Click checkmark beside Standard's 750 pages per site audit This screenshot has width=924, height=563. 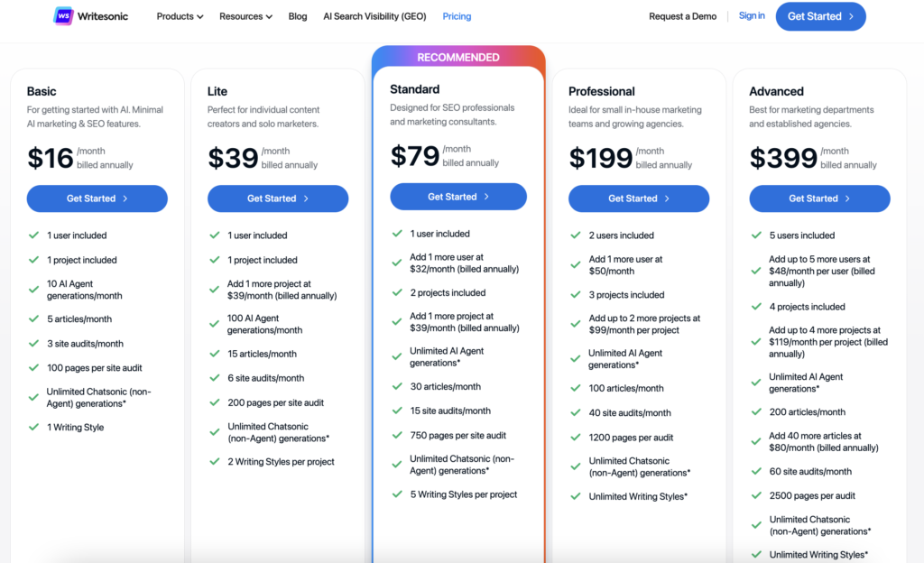pyautogui.click(x=397, y=435)
